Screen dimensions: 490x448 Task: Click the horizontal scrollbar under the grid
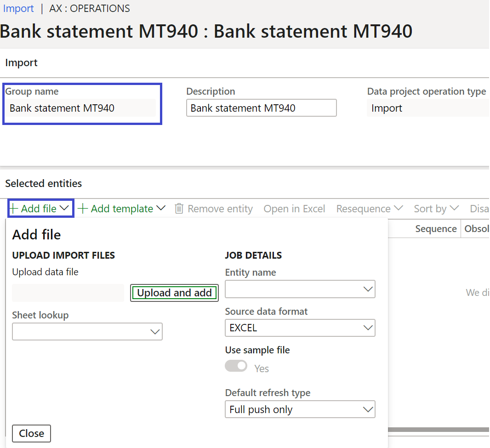click(x=439, y=430)
